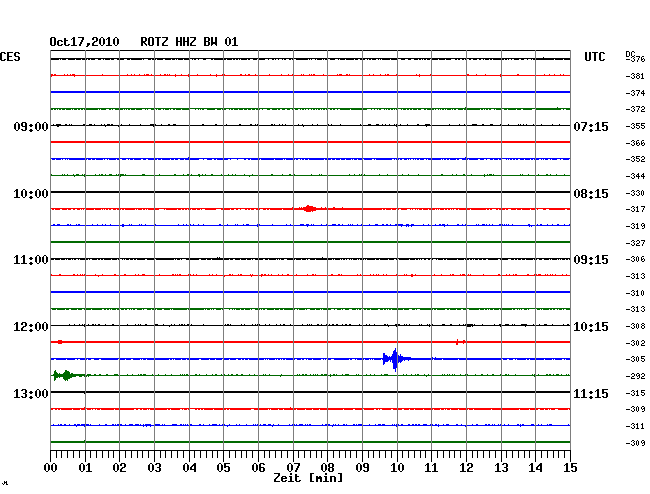Click the "UTC" column header
650x494 pixels.
coord(594,57)
